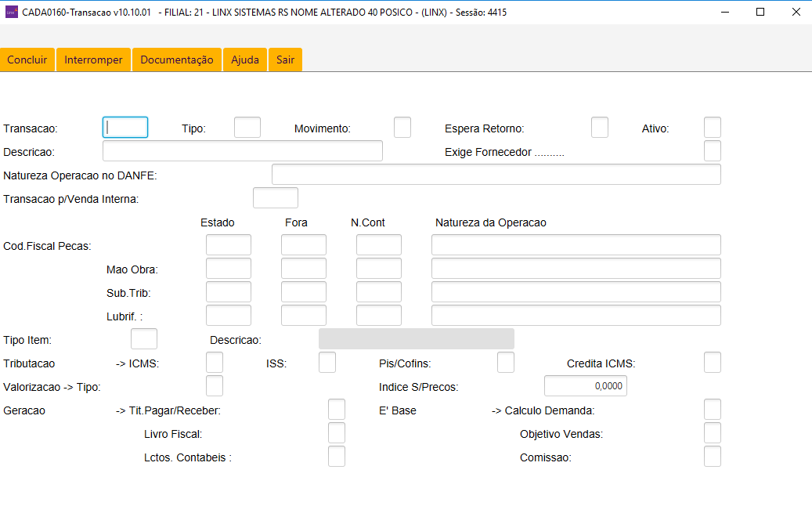
Task: Click the Livro Fiscal box
Action: tap(337, 433)
